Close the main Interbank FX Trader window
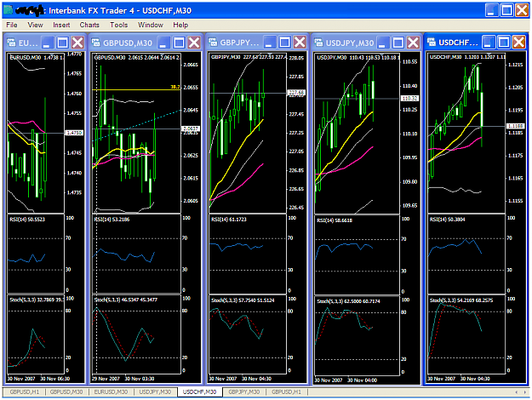The width and height of the screenshot is (532, 400). point(522,10)
